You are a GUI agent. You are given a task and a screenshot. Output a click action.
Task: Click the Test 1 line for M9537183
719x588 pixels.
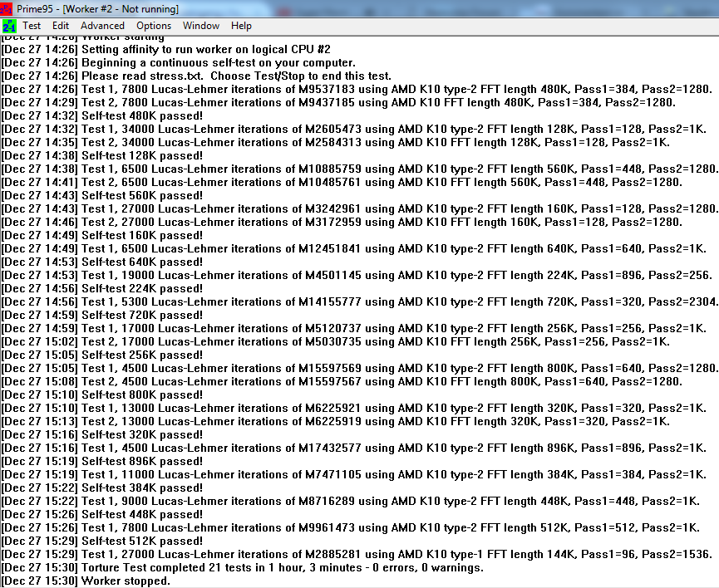pos(357,90)
